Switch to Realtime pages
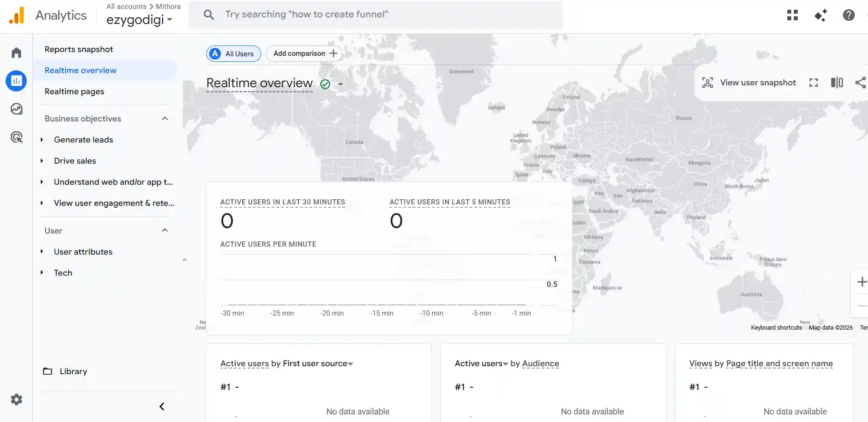 click(x=74, y=91)
